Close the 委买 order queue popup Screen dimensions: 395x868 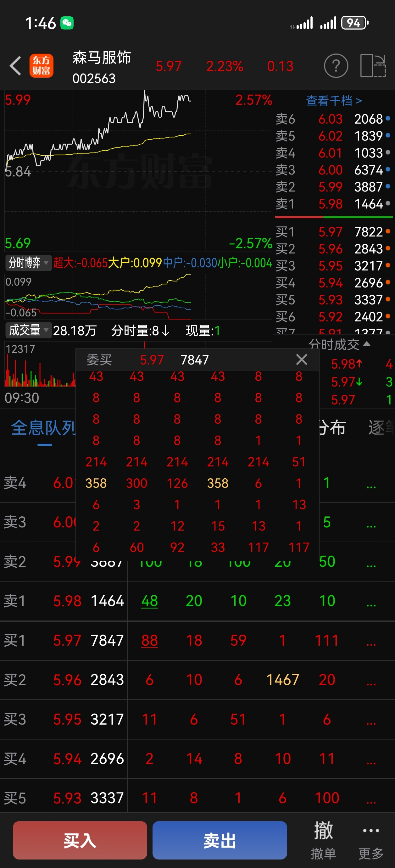pyautogui.click(x=301, y=359)
